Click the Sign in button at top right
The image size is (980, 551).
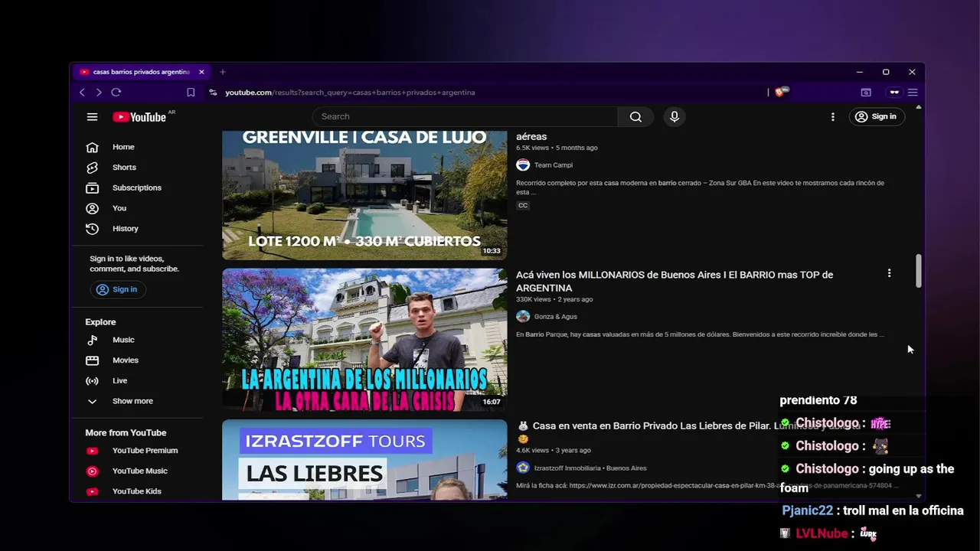877,116
